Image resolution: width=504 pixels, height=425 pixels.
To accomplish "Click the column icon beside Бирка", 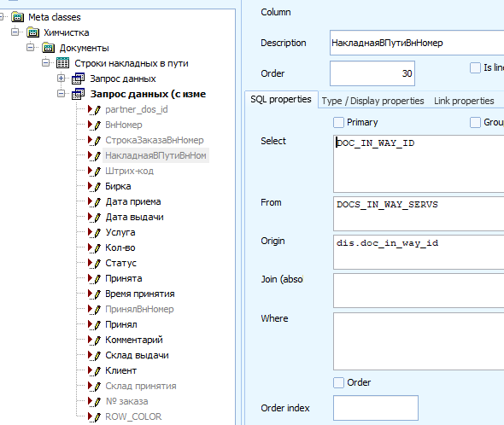I will (94, 186).
